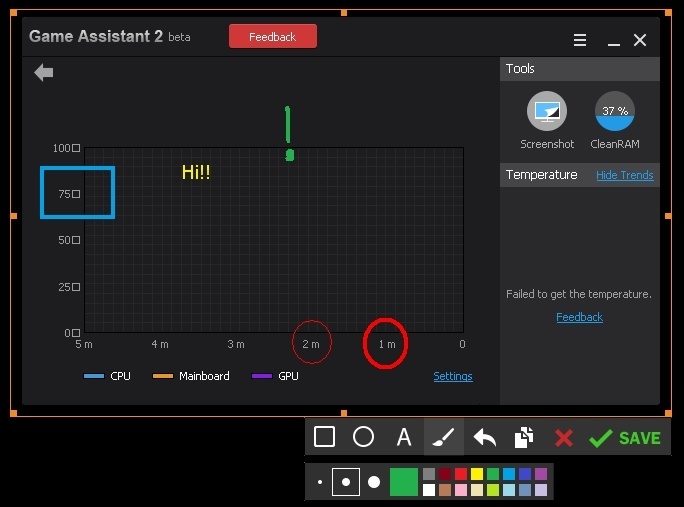This screenshot has width=684, height=507.
Task: Open the temperature chart Settings link
Action: 453,376
